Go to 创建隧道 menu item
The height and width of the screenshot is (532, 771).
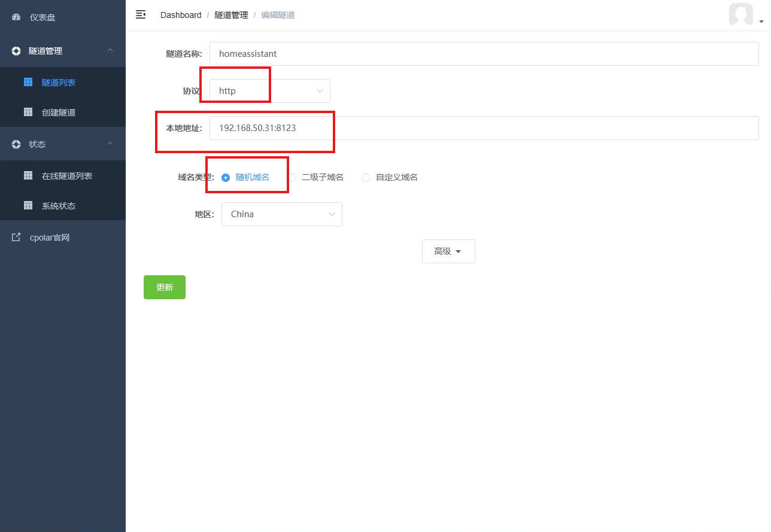click(63, 112)
